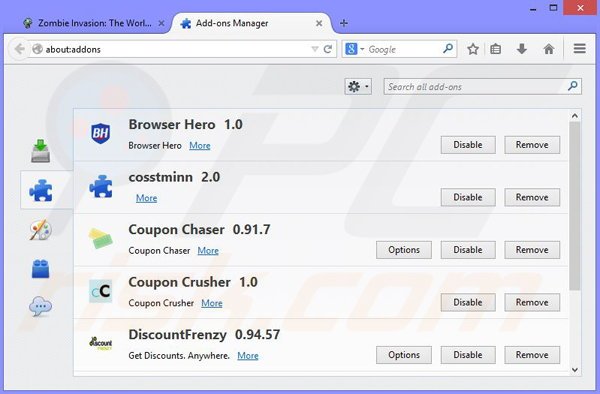Viewport: 600px width, 394px height.
Task: Remove the Browser Hero extension
Action: click(x=532, y=145)
